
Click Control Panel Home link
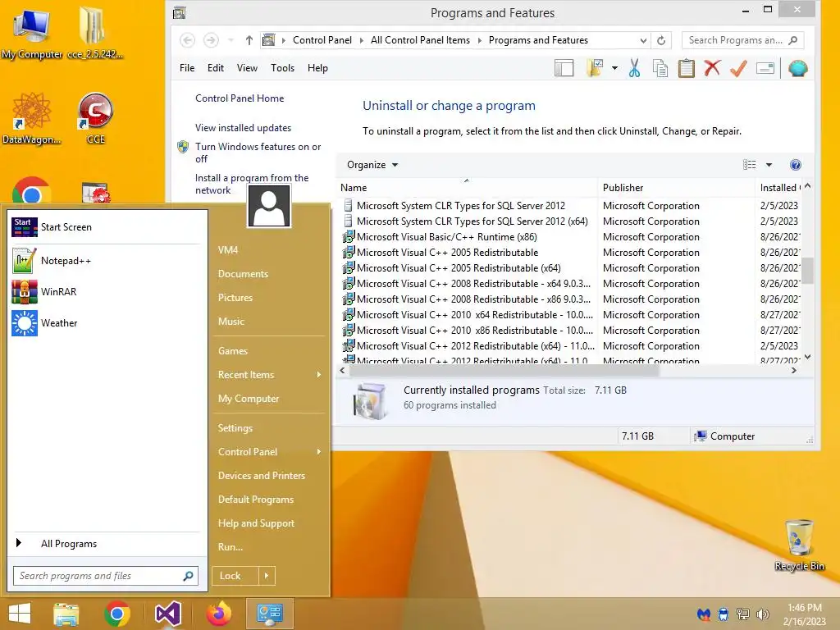(240, 98)
